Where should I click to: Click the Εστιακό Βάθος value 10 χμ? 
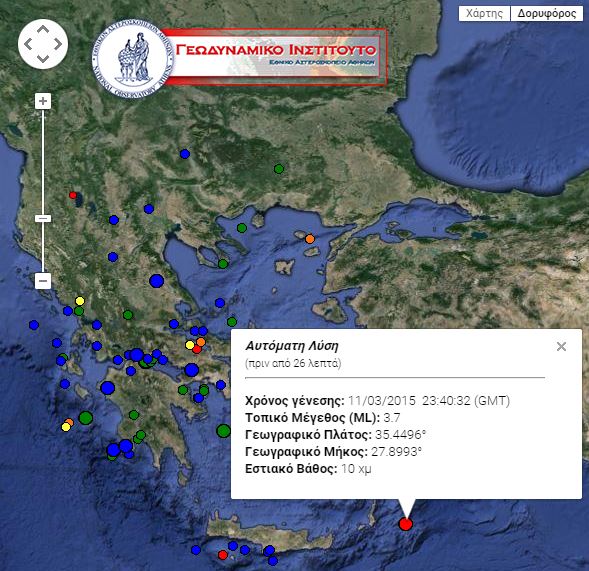[356, 469]
